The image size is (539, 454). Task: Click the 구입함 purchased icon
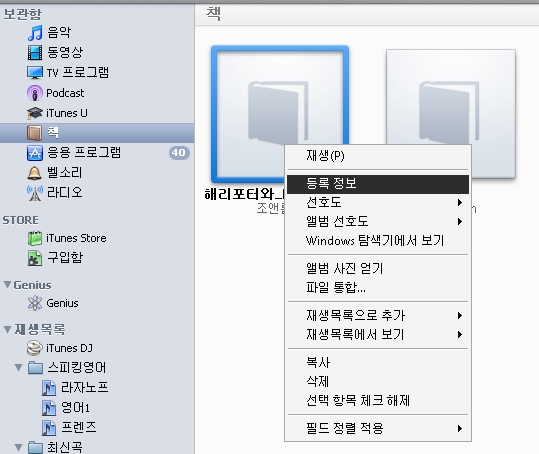[x=35, y=258]
